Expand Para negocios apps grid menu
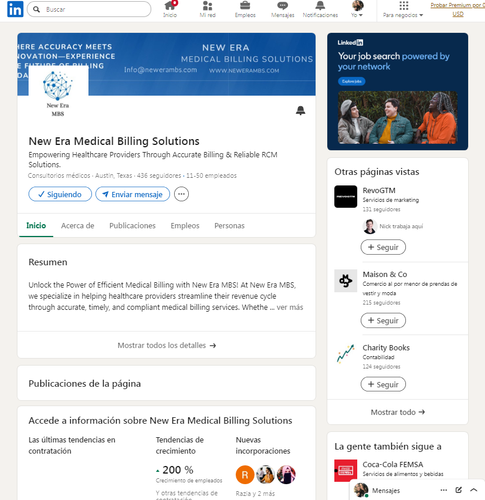 [x=403, y=9]
